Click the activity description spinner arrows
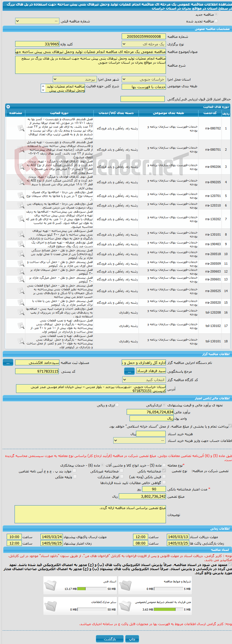 [43, 88]
